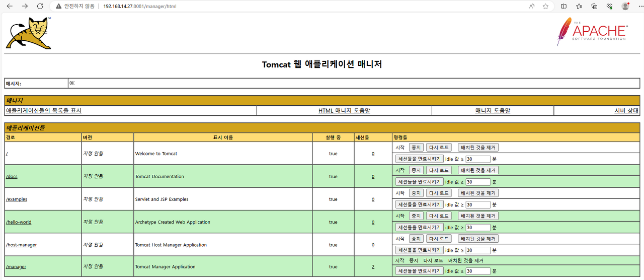Click 배치된 것을 제거 for /hello-world

pyautogui.click(x=478, y=216)
